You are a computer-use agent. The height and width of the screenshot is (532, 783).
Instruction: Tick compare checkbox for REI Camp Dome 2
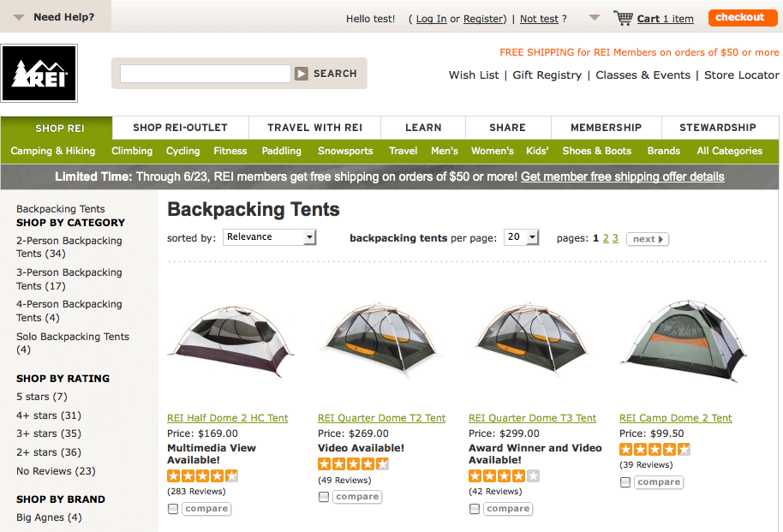tap(625, 482)
